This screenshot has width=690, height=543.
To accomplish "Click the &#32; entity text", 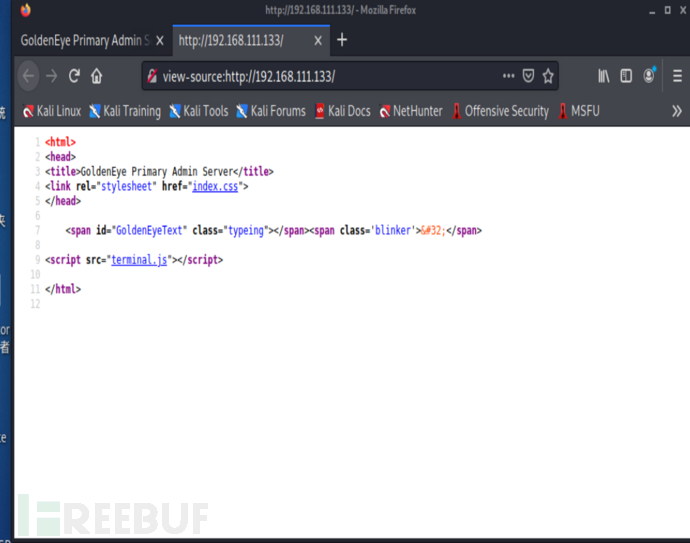I will click(x=433, y=230).
